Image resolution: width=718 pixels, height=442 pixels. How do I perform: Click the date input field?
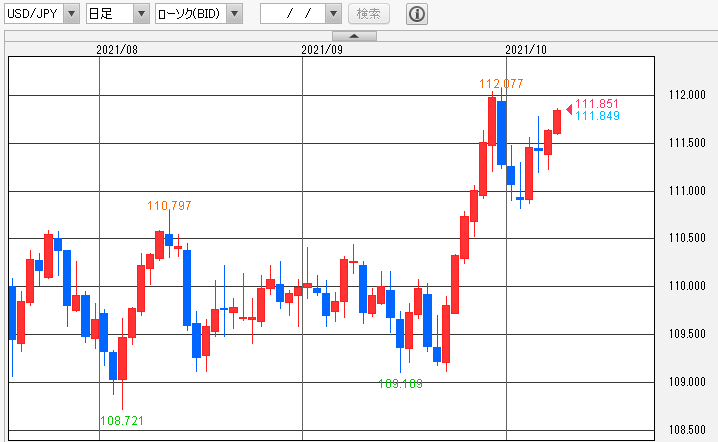click(293, 14)
